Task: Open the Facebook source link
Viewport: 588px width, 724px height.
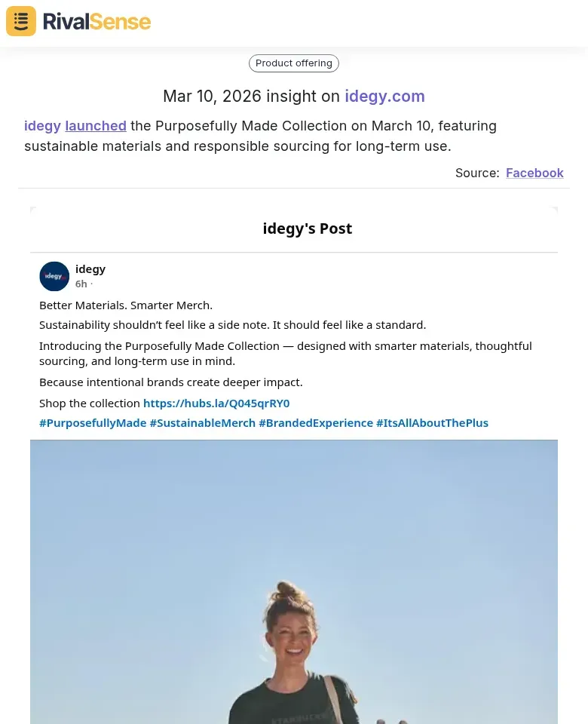Action: 534,173
